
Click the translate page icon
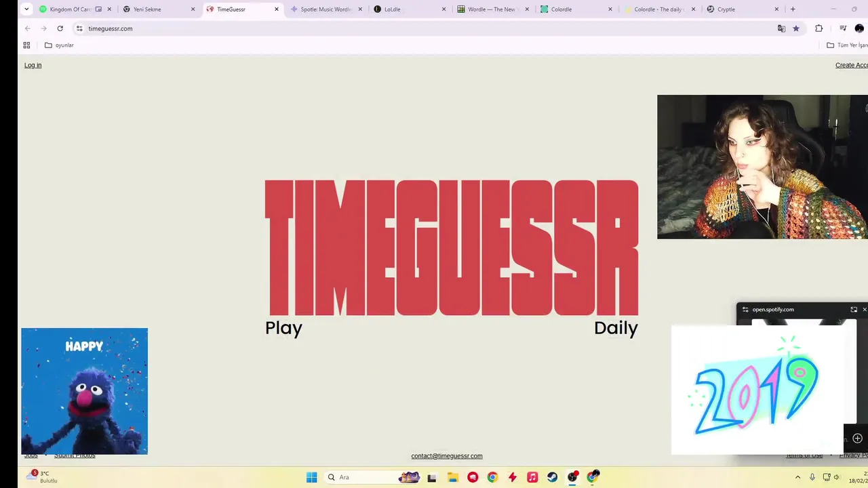781,28
